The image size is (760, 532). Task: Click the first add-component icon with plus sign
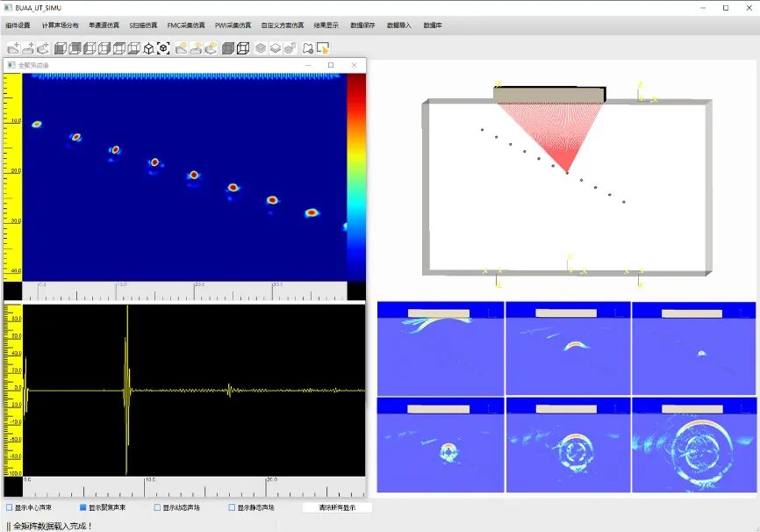point(14,48)
